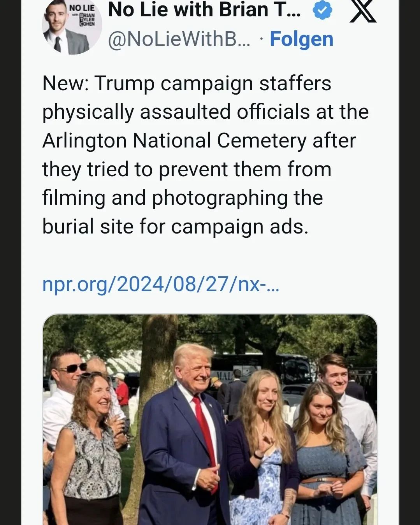The height and width of the screenshot is (525, 420).
Task: Click the words 'Arlington National Cemetery' in the tweet
Action: click(x=174, y=141)
